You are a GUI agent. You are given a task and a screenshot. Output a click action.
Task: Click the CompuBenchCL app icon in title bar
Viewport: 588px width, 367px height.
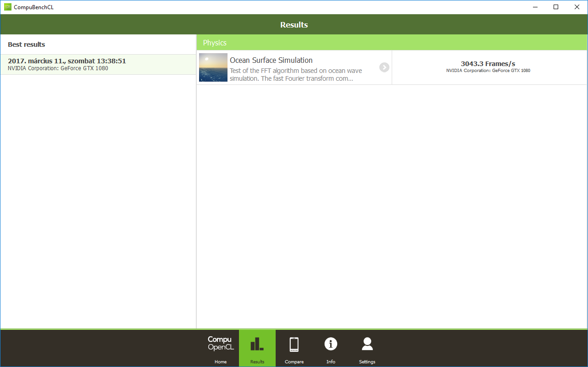[x=8, y=7]
